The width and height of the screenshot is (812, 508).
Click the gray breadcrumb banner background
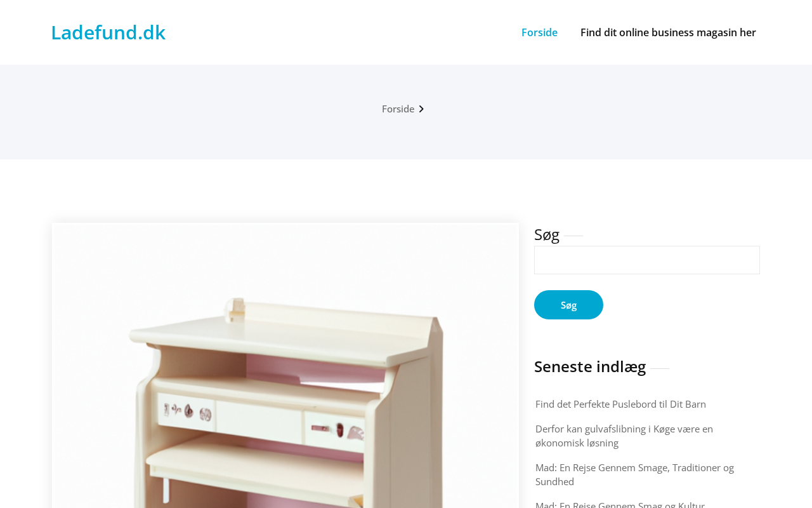pyautogui.click(x=190, y=112)
